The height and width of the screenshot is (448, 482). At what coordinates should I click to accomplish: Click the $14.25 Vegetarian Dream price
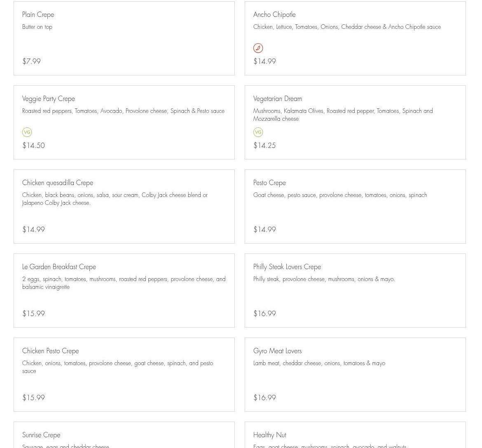[x=264, y=145]
